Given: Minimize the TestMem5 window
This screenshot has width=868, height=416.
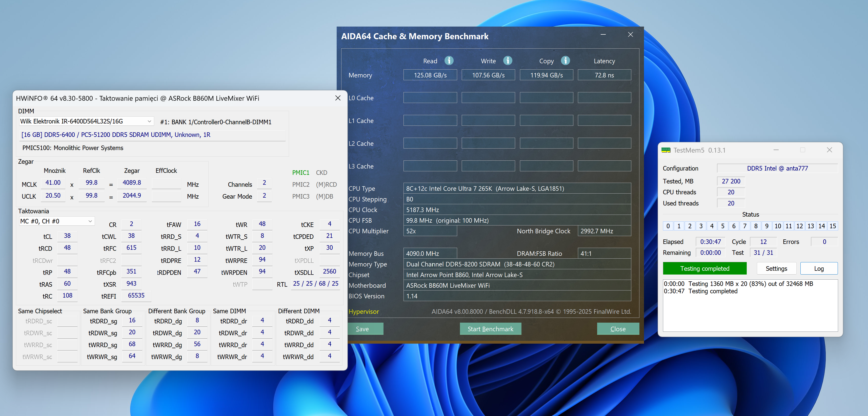Looking at the screenshot, I should 776,150.
